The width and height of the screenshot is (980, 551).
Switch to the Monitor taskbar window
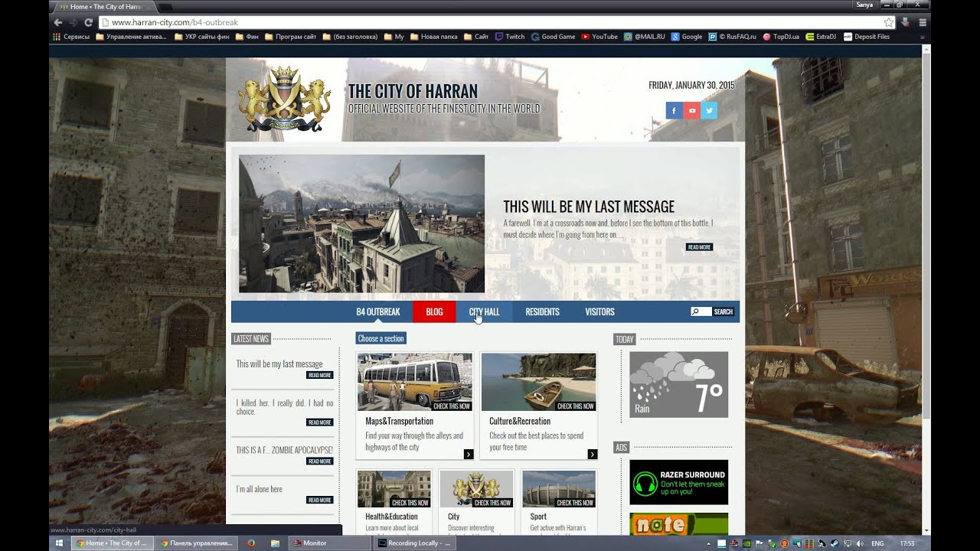(329, 543)
